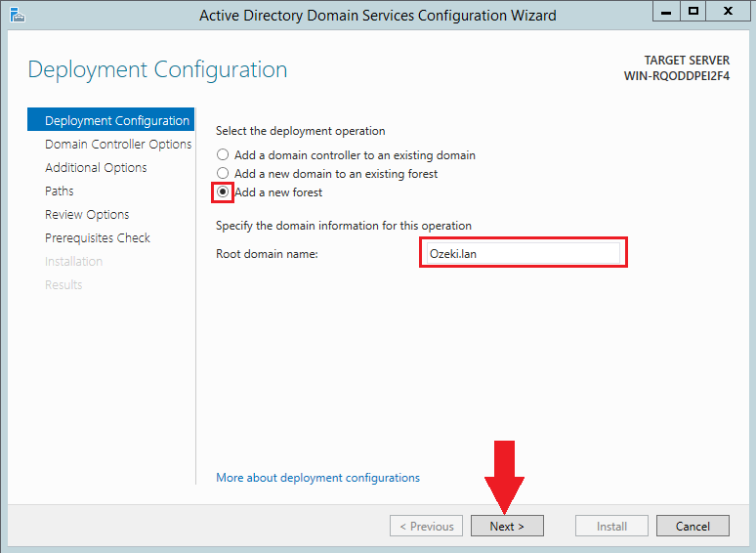Close the wizard with the X button
Screen dimensions: 756x553
729,12
